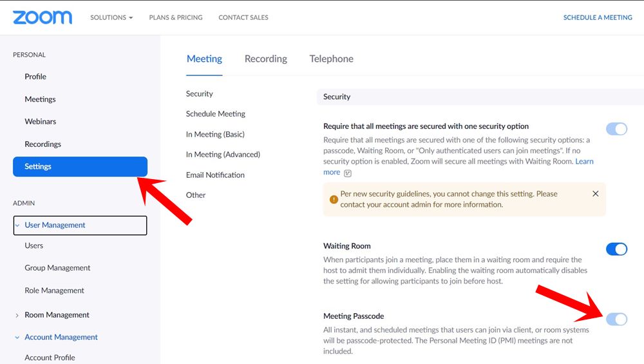The height and width of the screenshot is (364, 644).
Task: Click the Security section header bar
Action: pos(480,97)
